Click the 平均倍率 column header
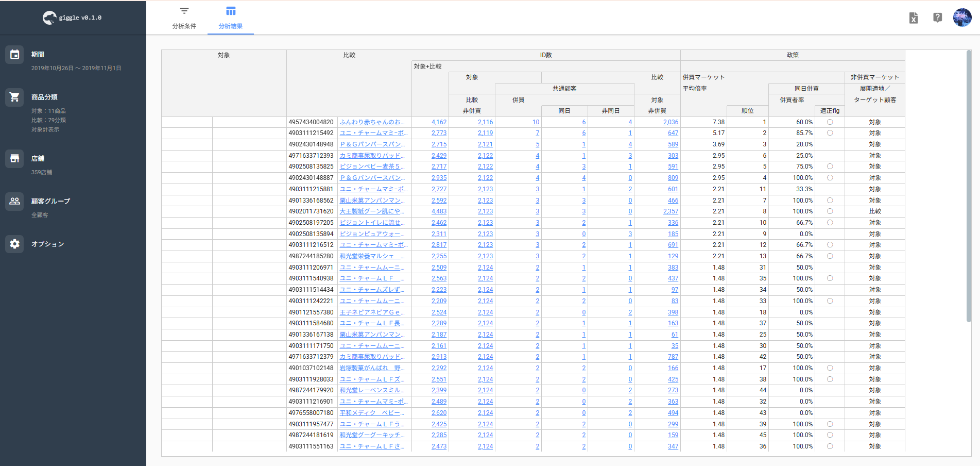Screen dimensions: 980x466 (695, 89)
